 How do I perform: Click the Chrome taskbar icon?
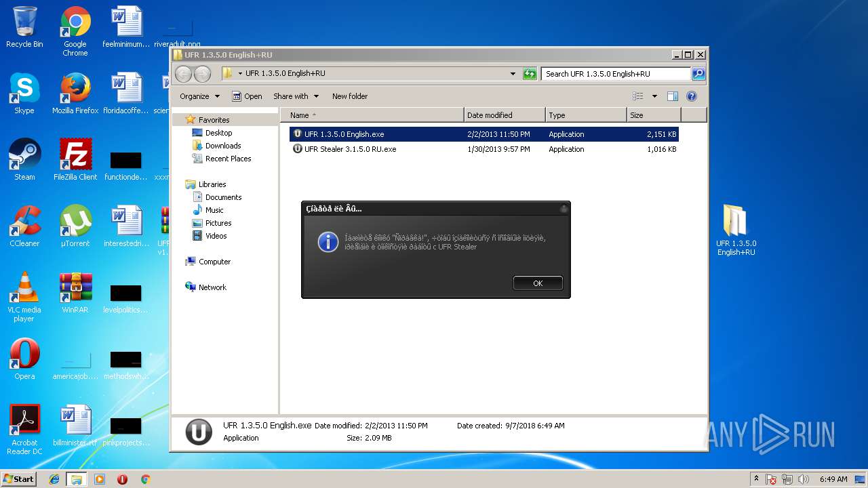coord(145,479)
